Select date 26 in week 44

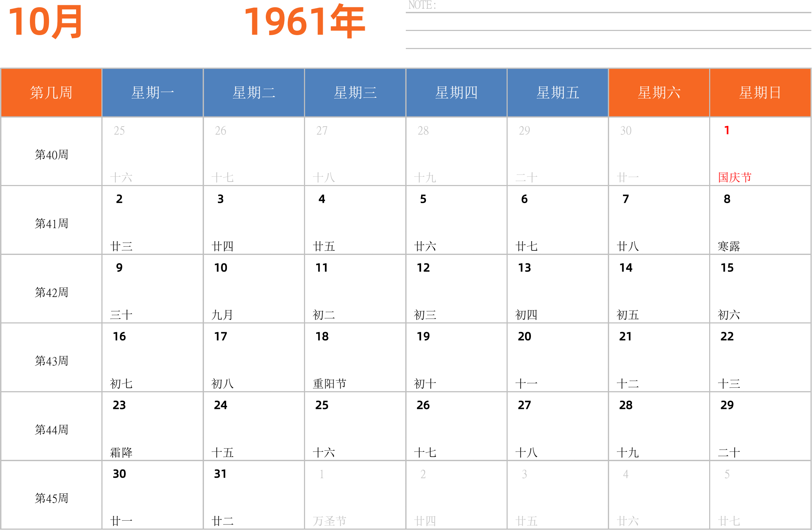coord(423,405)
